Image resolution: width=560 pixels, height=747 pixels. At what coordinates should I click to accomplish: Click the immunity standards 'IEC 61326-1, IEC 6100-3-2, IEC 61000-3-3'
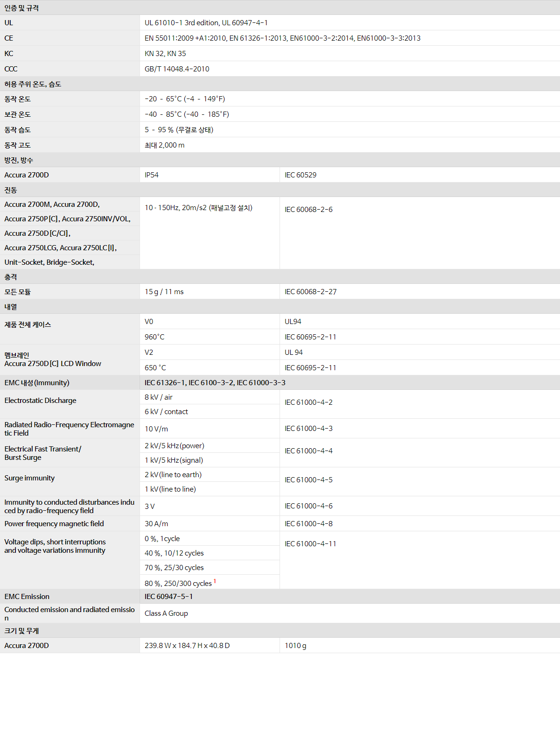point(215,383)
